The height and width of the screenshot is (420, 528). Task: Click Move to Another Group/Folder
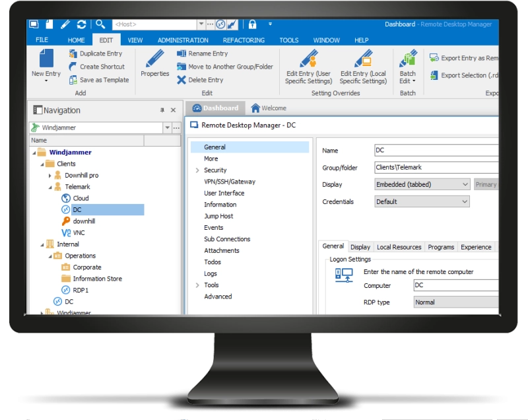click(225, 67)
